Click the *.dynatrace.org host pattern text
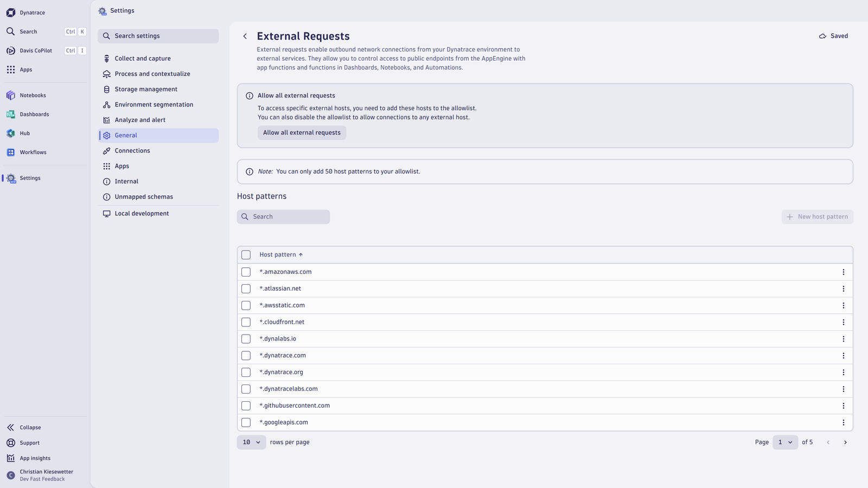The width and height of the screenshot is (868, 488). [281, 373]
